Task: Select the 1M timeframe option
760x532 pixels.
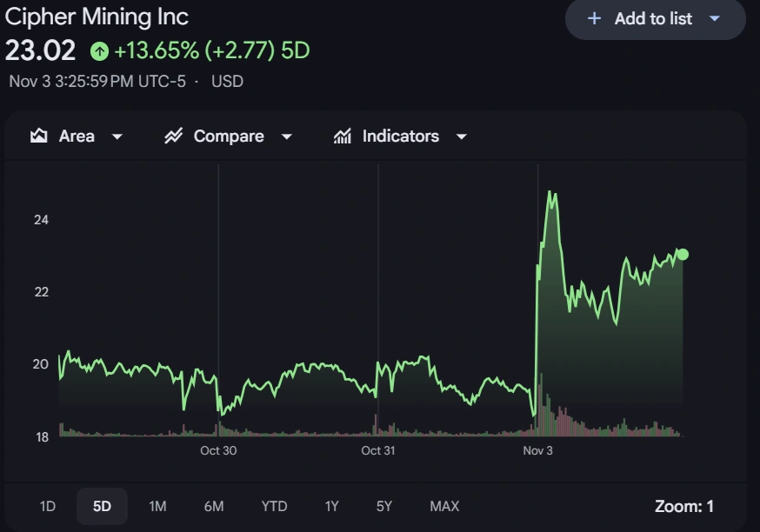Action: 157,506
